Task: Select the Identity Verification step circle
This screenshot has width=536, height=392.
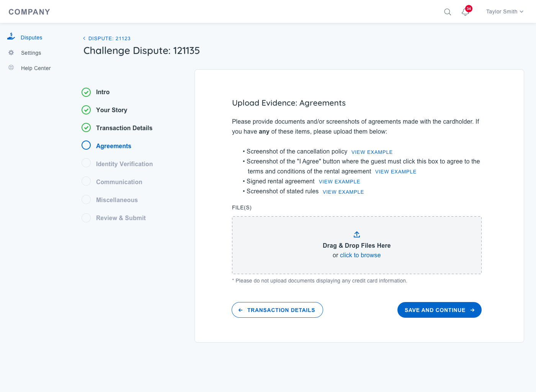Action: (86, 163)
